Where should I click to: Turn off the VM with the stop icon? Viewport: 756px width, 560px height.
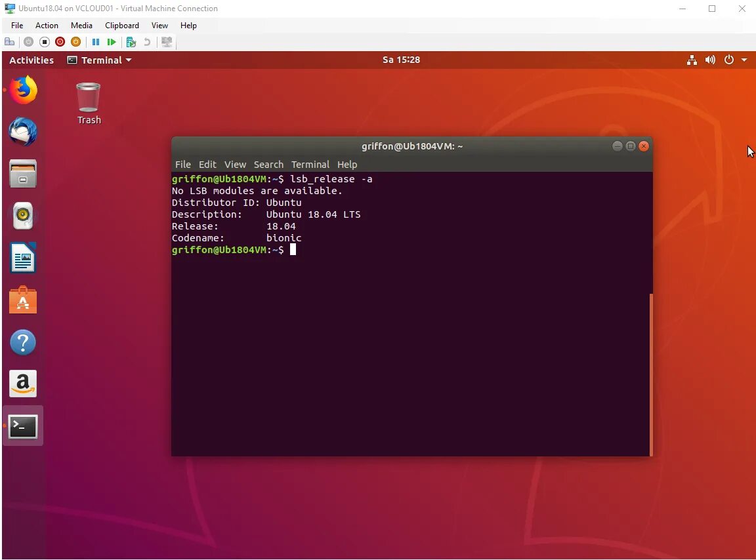[45, 42]
